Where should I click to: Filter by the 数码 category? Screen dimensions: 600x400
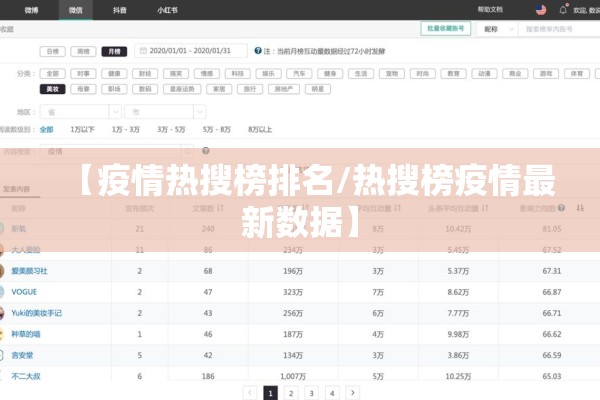click(x=145, y=89)
